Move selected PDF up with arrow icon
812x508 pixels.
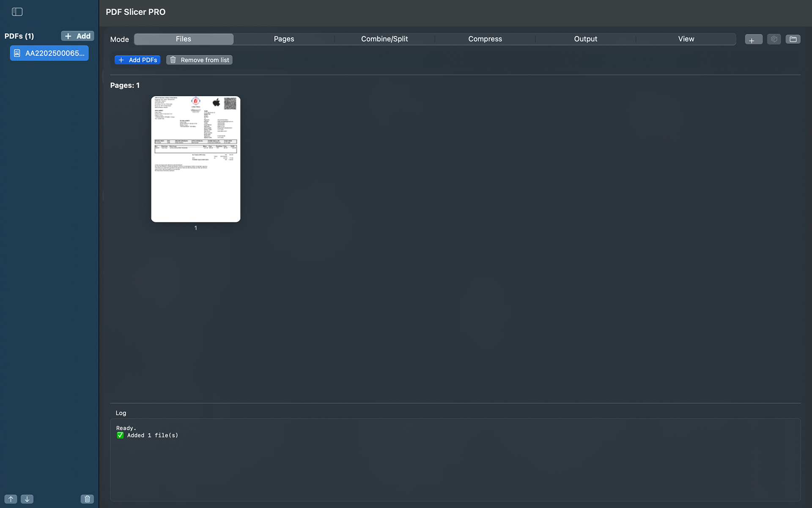(11, 499)
